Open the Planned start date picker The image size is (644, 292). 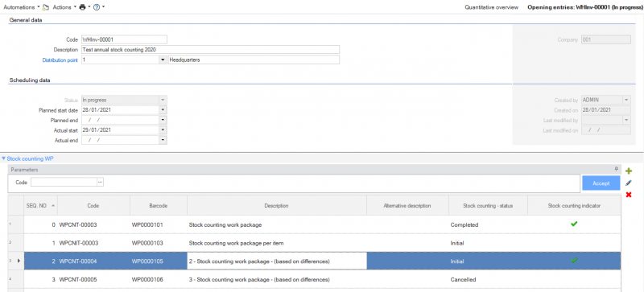pos(163,110)
